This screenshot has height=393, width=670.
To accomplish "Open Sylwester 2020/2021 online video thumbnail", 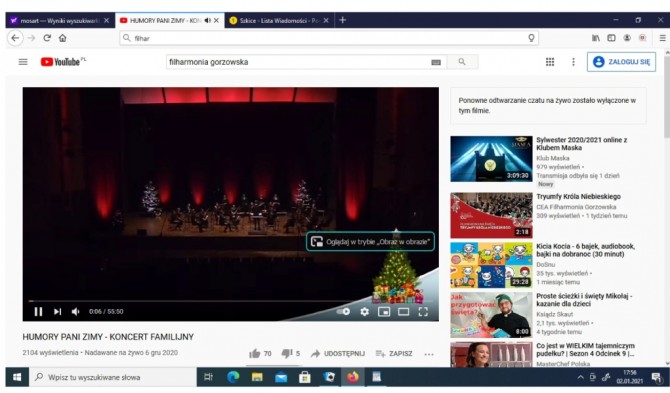I will pos(491,159).
